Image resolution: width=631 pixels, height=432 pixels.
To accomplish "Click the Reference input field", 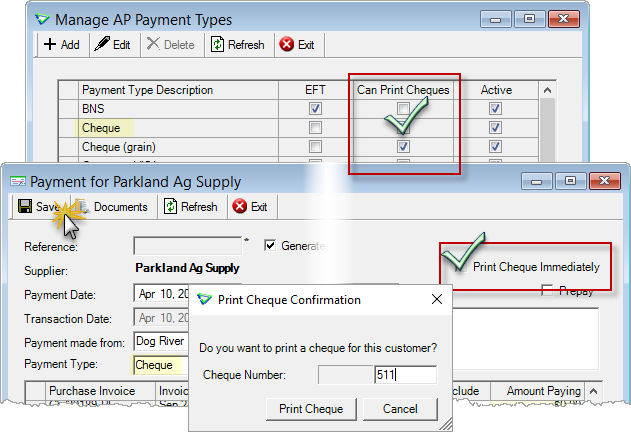I will (188, 246).
